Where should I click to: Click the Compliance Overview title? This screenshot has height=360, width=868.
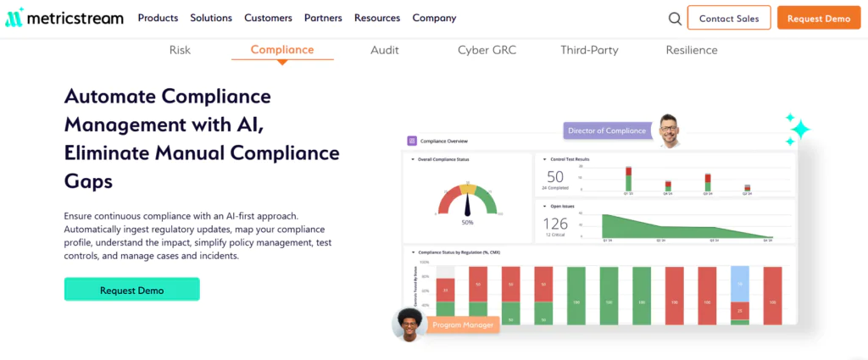coord(444,141)
